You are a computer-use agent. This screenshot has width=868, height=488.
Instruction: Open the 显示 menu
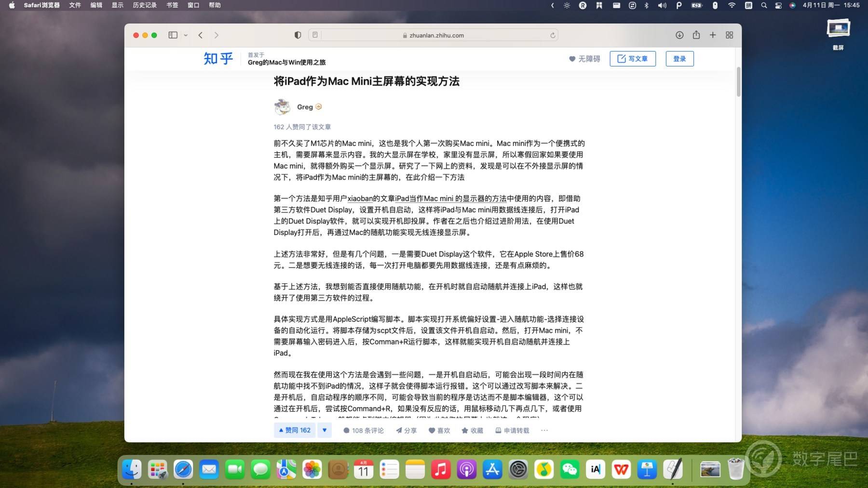(x=117, y=5)
